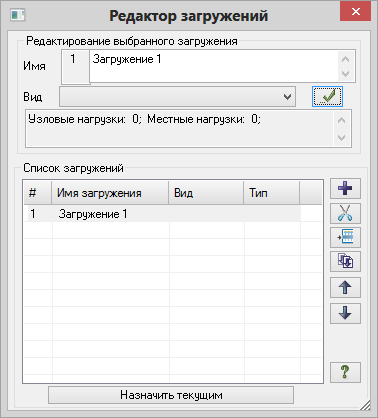Screen dimensions: 378x418
Task: Move load case down arrow
Action: pos(345,313)
